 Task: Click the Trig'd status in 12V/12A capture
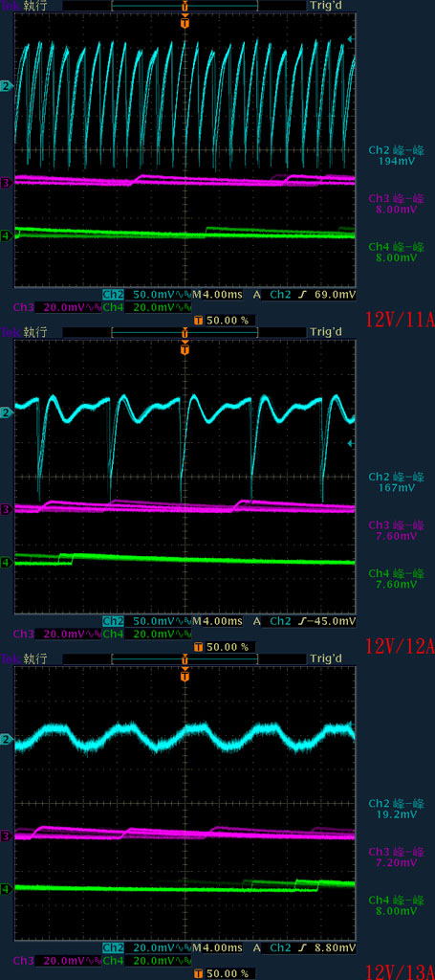pos(326,332)
